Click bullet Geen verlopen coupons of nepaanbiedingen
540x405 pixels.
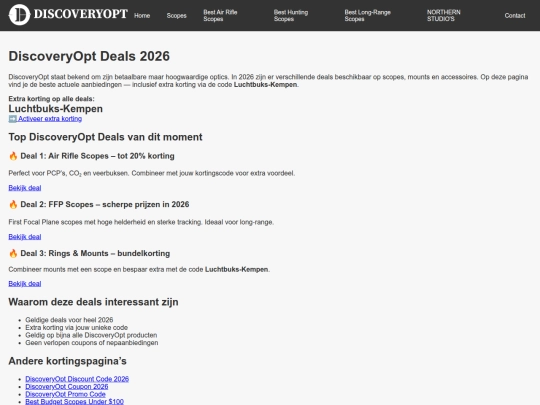click(92, 343)
